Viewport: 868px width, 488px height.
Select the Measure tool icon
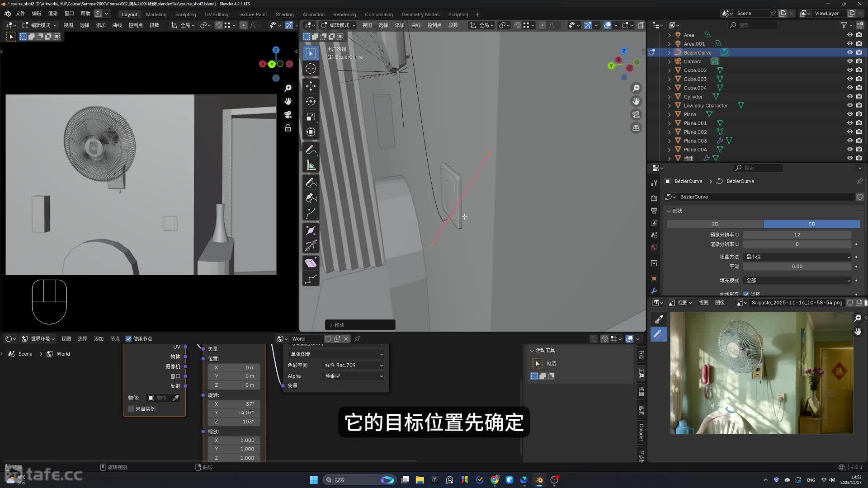311,165
